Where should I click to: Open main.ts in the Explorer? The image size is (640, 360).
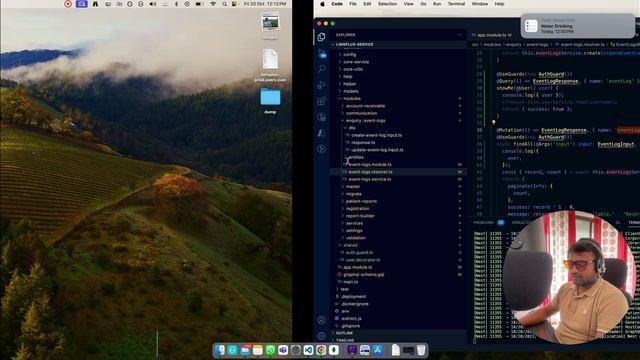398,282
